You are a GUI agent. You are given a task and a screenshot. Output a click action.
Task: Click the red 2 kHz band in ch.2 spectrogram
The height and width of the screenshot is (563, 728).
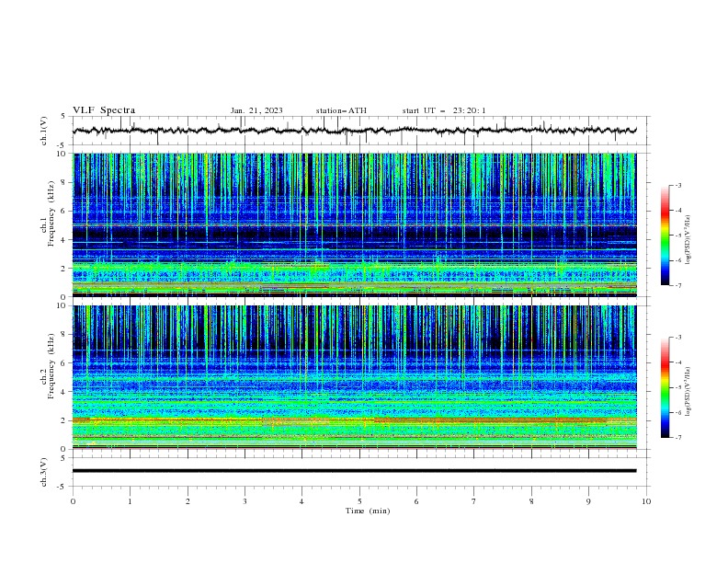[355, 420]
